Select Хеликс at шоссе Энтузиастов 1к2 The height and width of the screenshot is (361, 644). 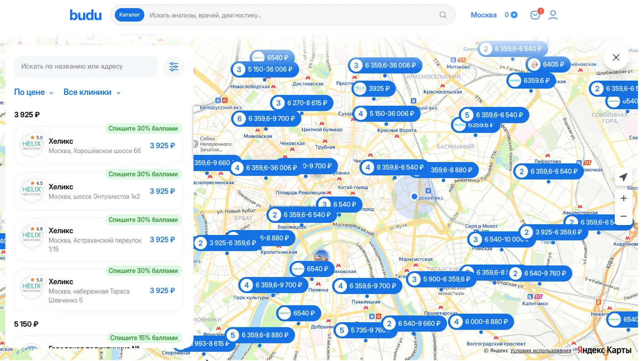(99, 191)
